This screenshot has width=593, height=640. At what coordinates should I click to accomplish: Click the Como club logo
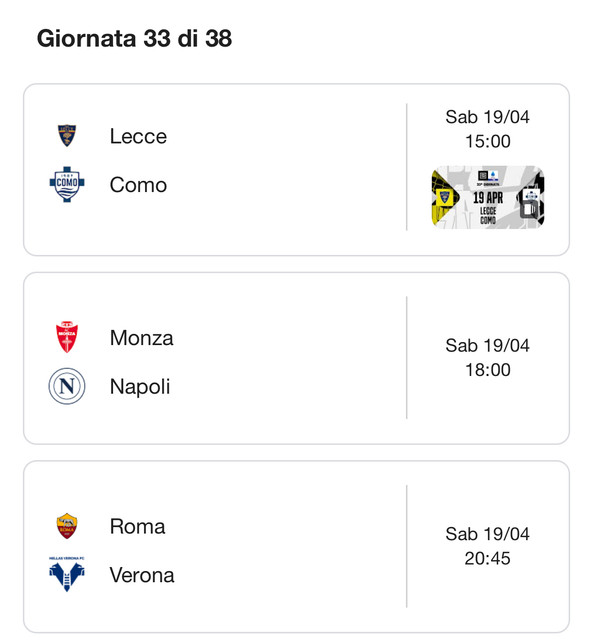pyautogui.click(x=67, y=184)
